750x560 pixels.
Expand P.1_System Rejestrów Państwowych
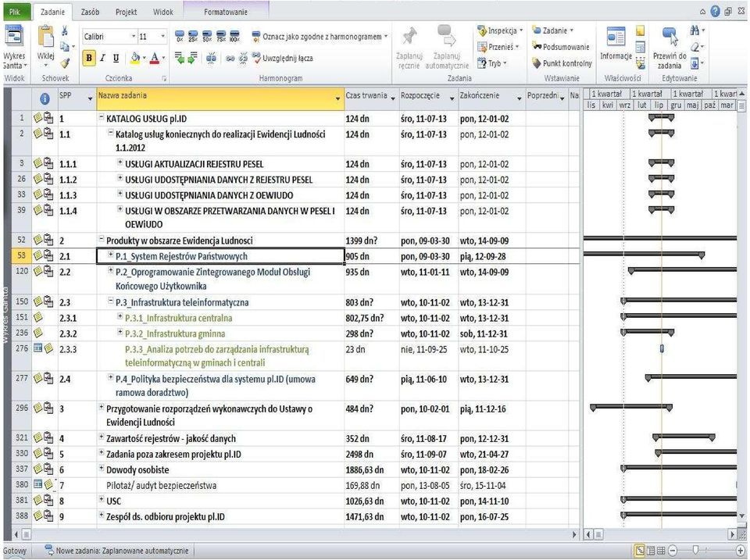point(111,255)
